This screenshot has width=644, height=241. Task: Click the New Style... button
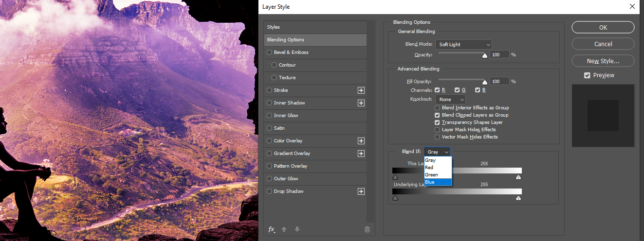pos(603,61)
